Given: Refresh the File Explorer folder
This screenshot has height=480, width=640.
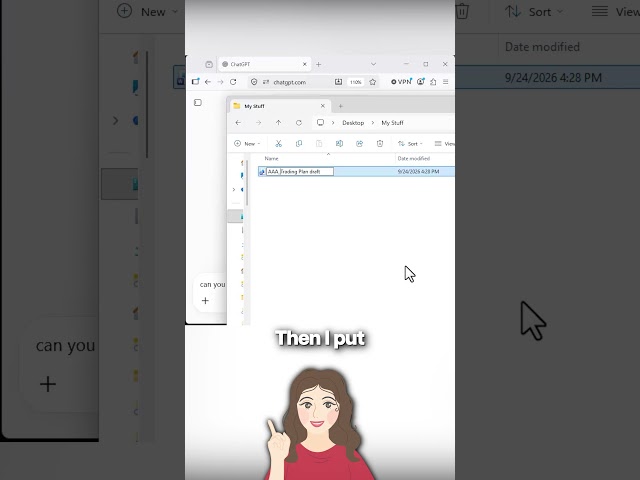Looking at the screenshot, I should (299, 123).
